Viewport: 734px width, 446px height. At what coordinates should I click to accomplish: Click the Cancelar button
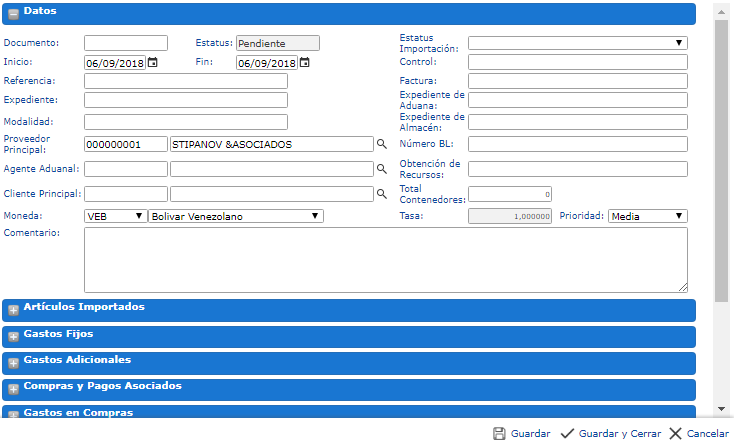pos(698,434)
